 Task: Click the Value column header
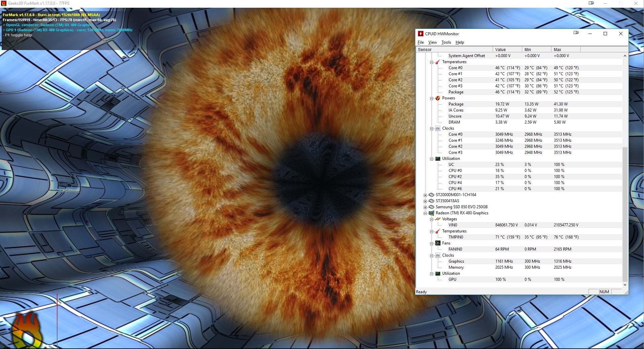click(507, 49)
